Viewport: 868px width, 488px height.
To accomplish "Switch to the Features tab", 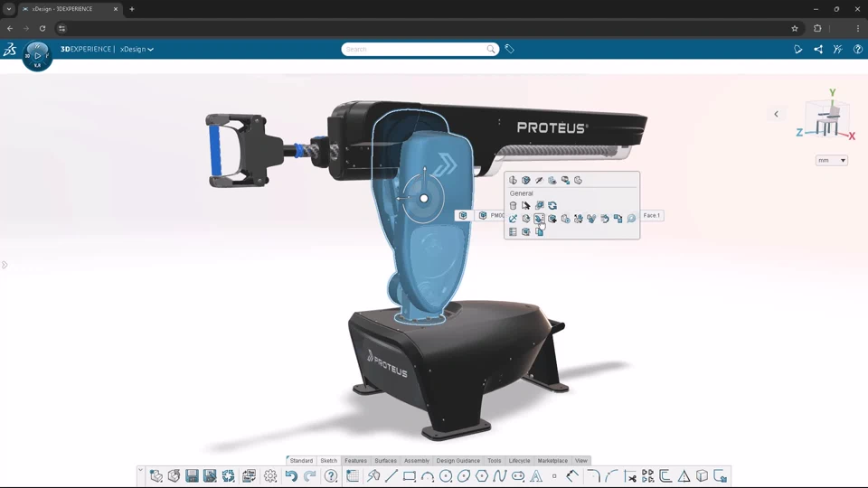I will point(356,460).
